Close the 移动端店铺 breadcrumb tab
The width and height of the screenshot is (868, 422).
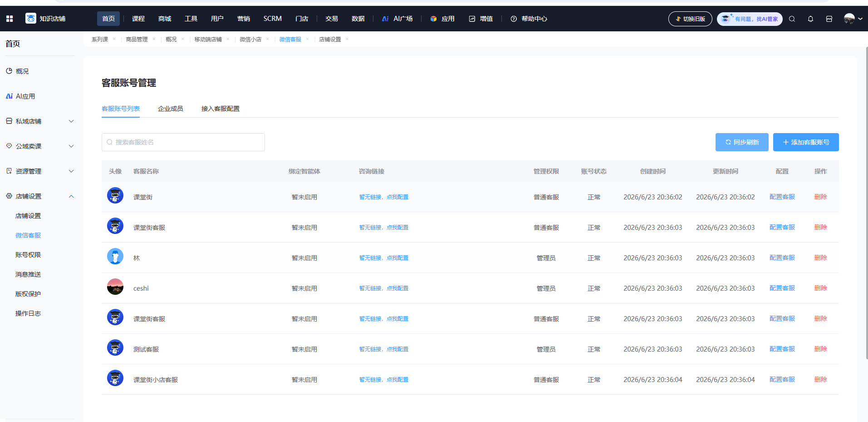tap(228, 39)
